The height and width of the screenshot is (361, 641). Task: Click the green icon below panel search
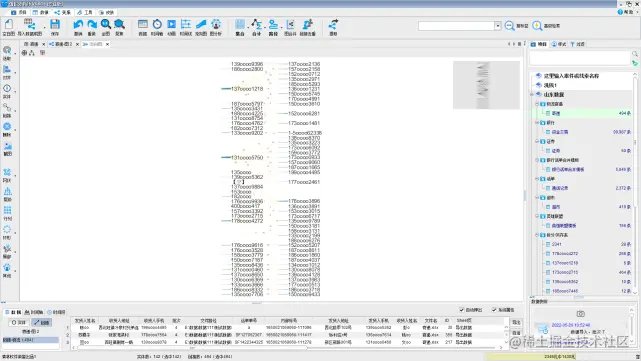pyautogui.click(x=634, y=63)
